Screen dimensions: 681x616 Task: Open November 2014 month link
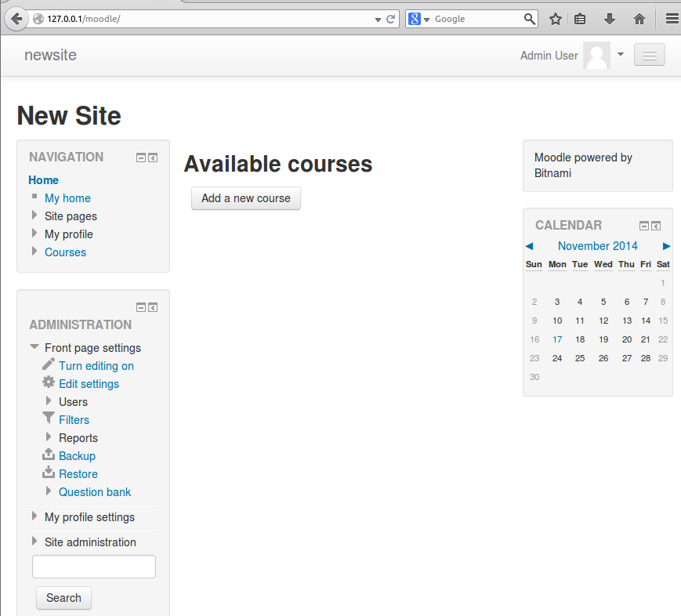pyautogui.click(x=598, y=246)
